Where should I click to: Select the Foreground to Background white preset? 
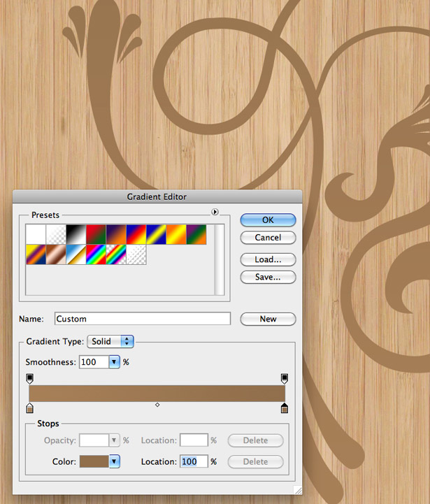(x=36, y=234)
